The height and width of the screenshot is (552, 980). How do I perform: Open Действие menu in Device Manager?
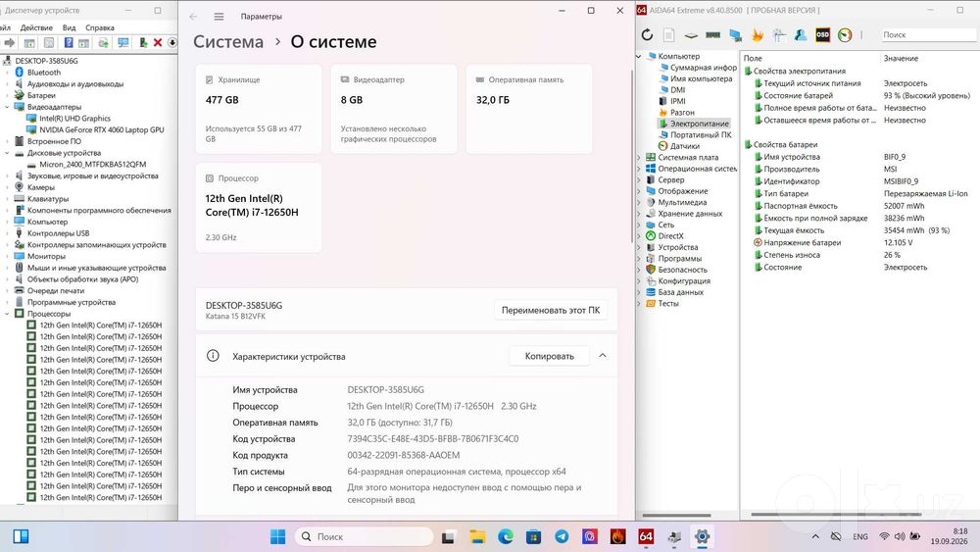click(36, 27)
